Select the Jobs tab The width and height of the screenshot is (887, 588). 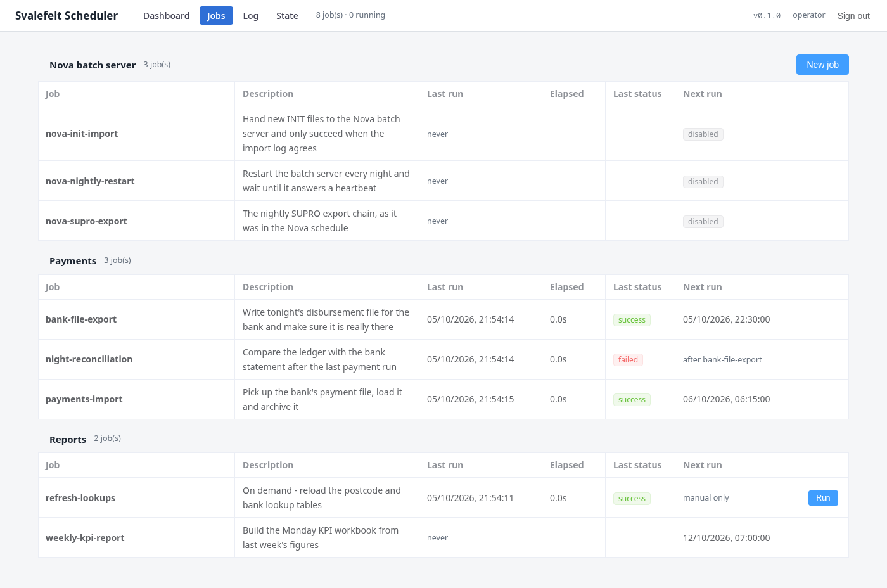pos(216,16)
